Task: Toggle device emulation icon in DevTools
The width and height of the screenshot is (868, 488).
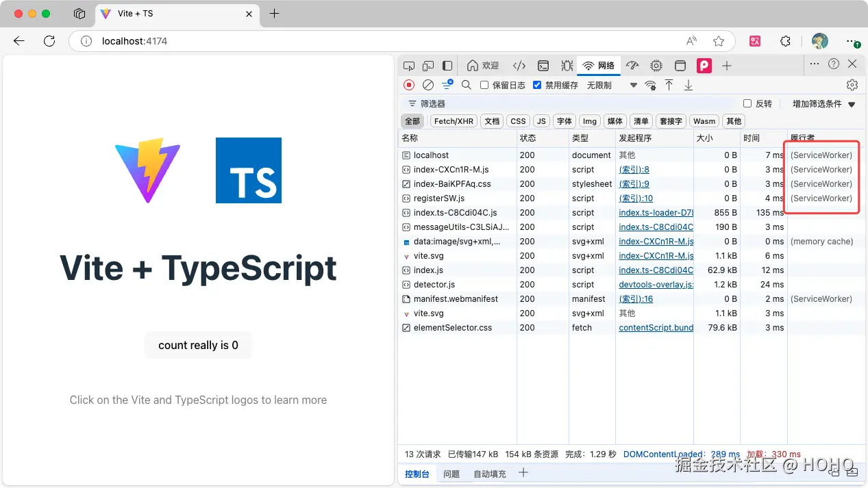Action: 428,66
